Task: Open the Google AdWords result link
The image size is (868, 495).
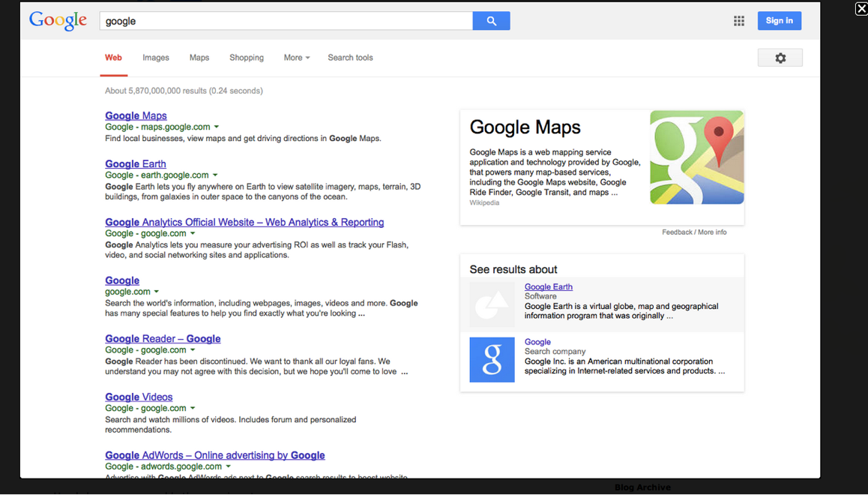Action: coord(215,455)
